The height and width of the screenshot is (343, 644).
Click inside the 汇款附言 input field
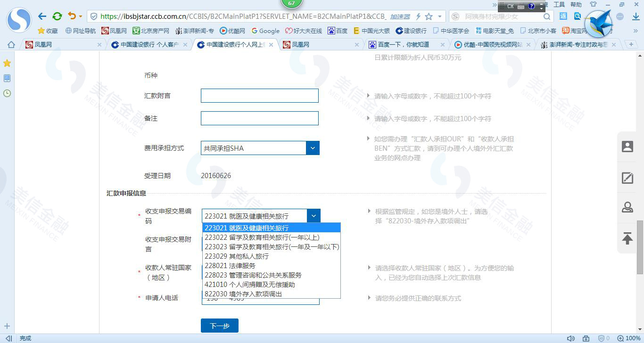[x=259, y=95]
